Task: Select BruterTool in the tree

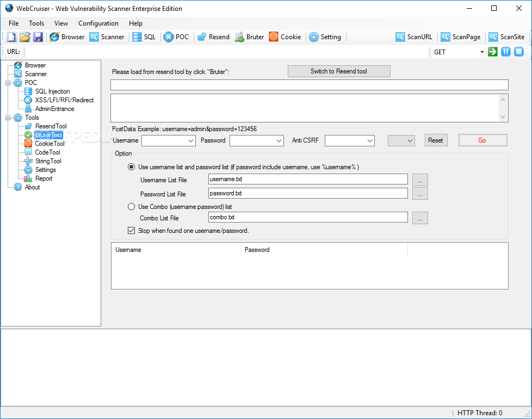Action: tap(48, 135)
